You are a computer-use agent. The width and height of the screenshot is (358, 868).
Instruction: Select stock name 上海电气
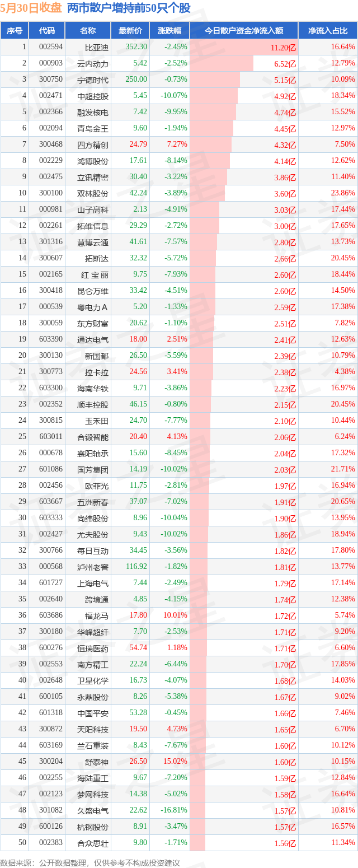coord(93,583)
